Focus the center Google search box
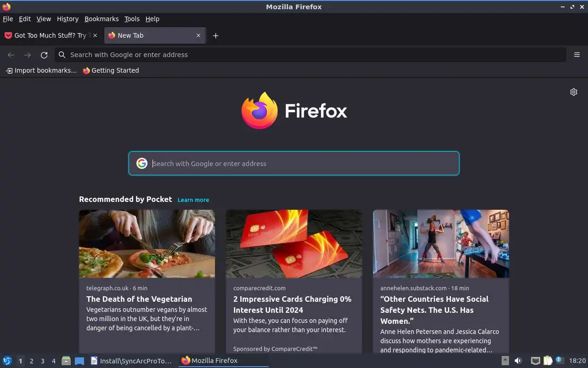This screenshot has width=588, height=368. pyautogui.click(x=294, y=163)
